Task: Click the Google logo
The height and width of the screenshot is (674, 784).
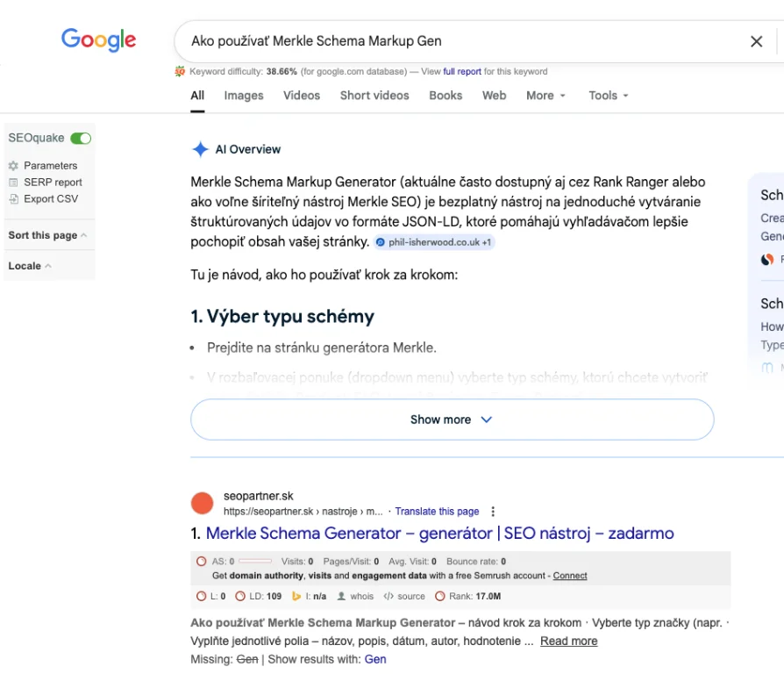Action: click(x=98, y=40)
